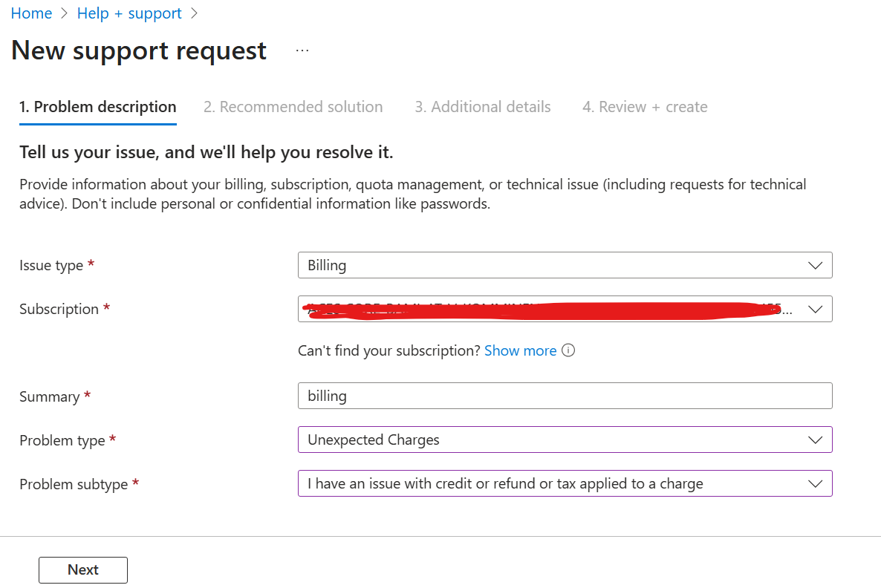Viewport: 881px width, 588px height.
Task: Click the Problem subtype chevron arrow
Action: [815, 483]
